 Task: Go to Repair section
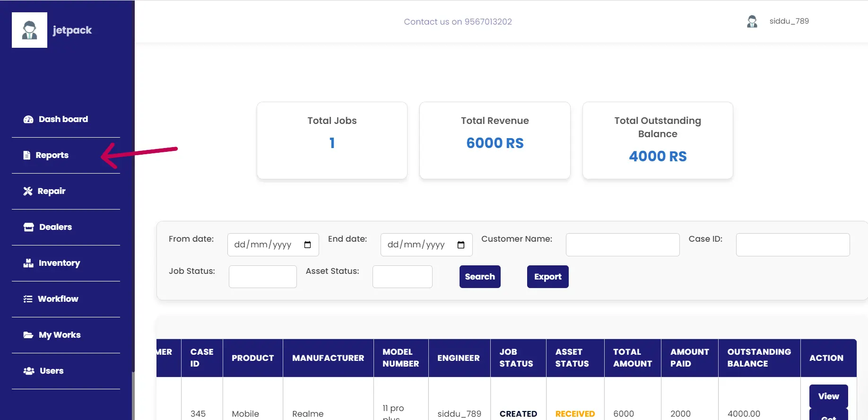point(66,191)
